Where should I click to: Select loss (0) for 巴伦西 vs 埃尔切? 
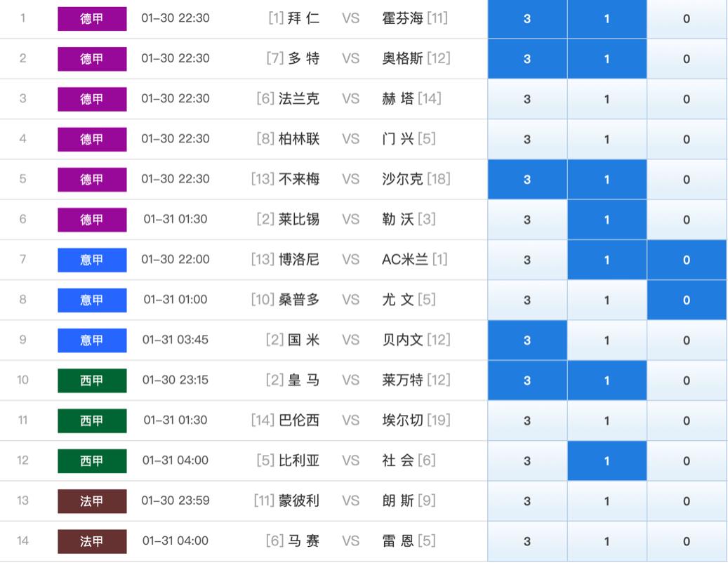click(687, 421)
